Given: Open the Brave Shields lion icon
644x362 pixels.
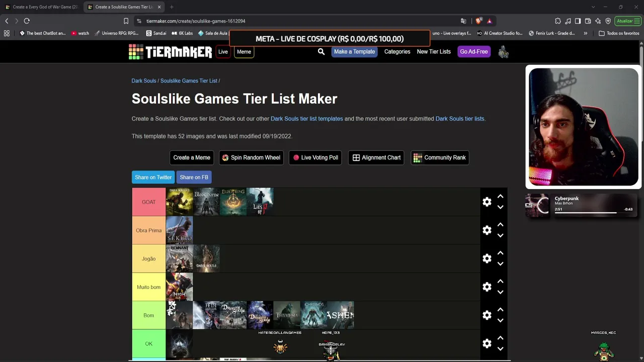Looking at the screenshot, I should 478,21.
